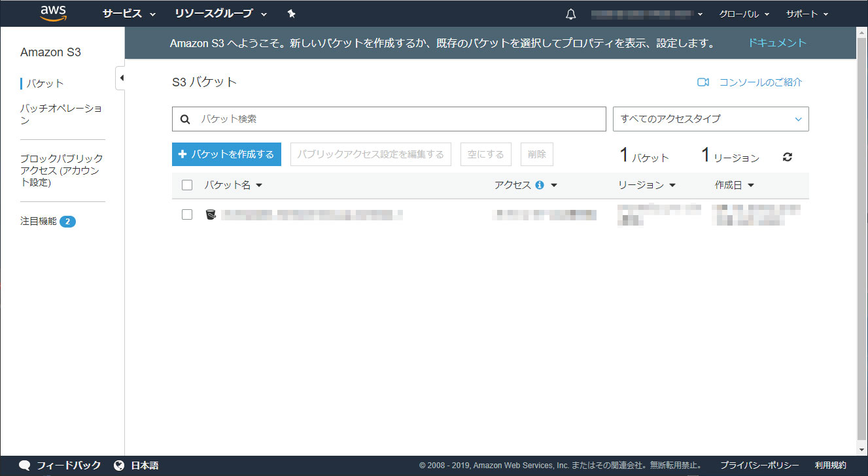868x476 pixels.
Task: Open the ドキュメント link
Action: [x=777, y=43]
